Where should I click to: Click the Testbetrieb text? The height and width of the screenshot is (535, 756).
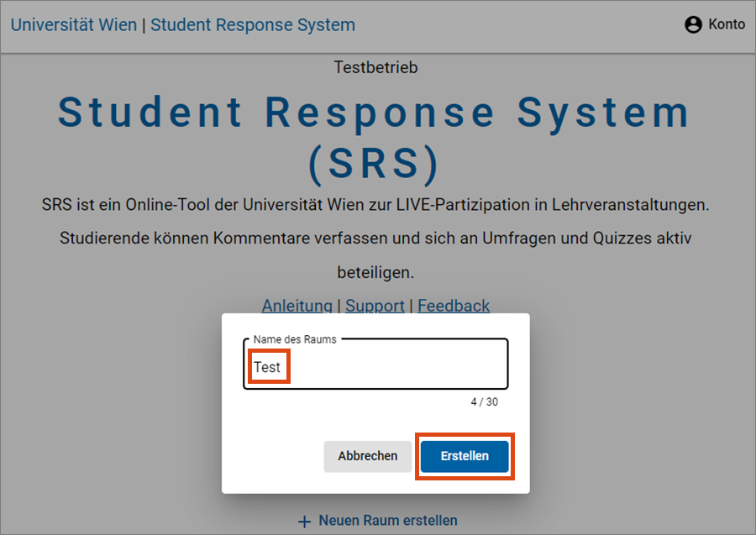click(375, 67)
